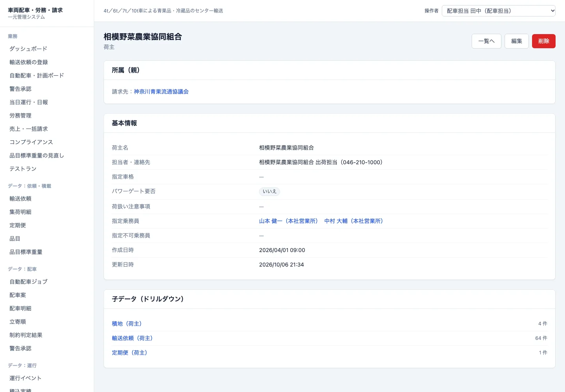This screenshot has height=392, width=565.
Task: Click the 一覧へ button
Action: point(487,41)
